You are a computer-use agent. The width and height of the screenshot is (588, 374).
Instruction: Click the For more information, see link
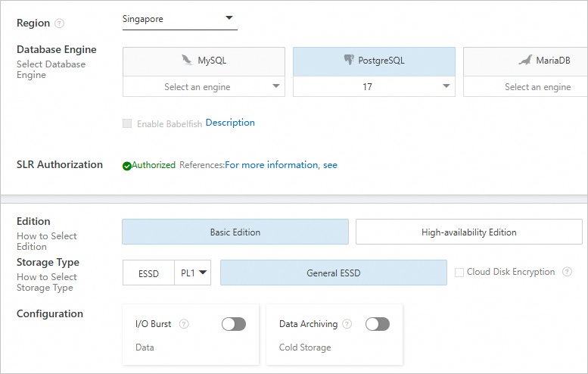click(x=281, y=165)
